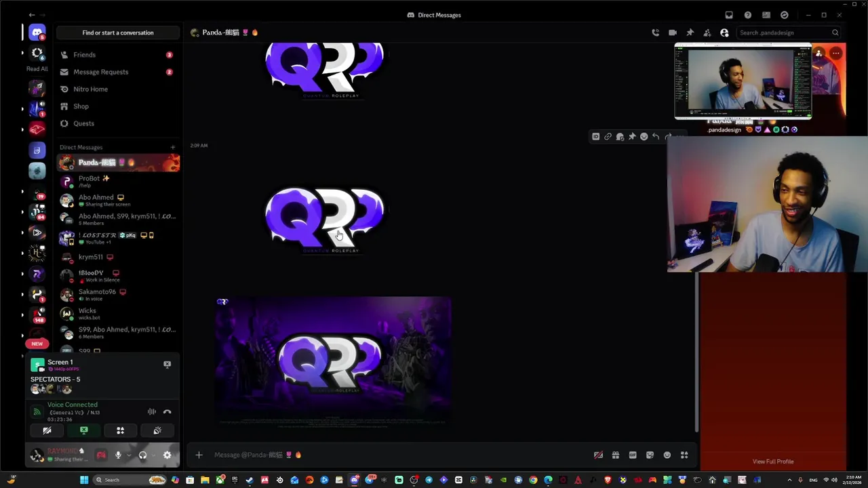Jump to NEW unread servers badge
This screenshot has height=488, width=868.
[x=37, y=344]
